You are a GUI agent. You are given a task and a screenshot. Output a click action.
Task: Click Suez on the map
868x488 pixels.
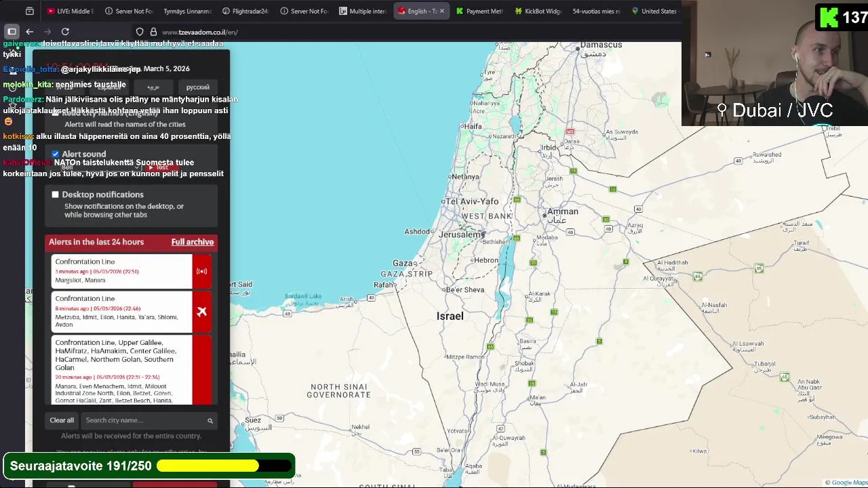pos(253,420)
